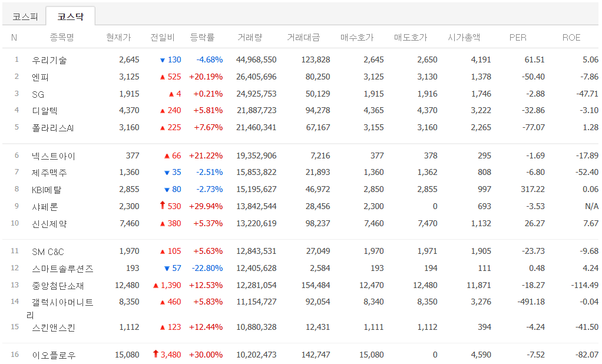This screenshot has width=602, height=364.
Task: Click the 거래량 column header
Action: [250, 37]
